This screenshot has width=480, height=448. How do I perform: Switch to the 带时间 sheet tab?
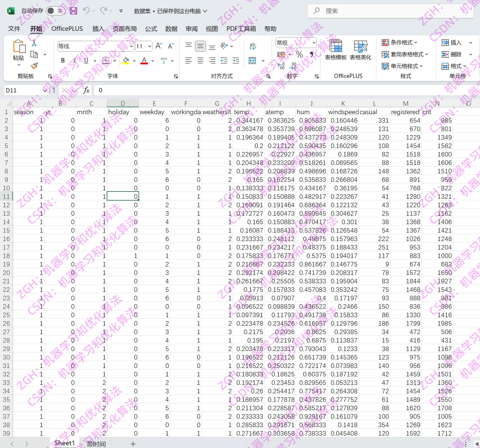96,444
